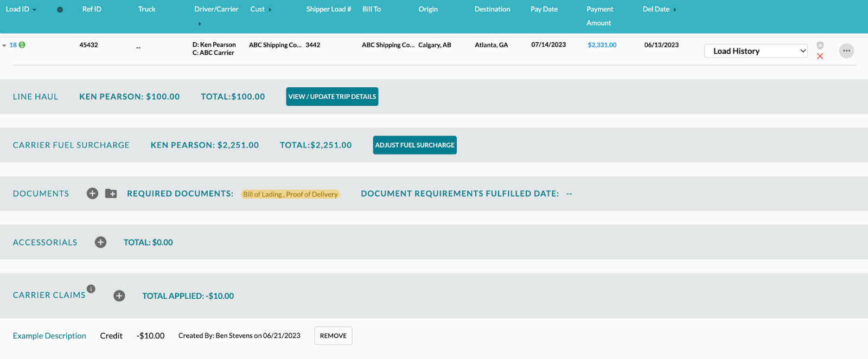Screen dimensions: 868x359
Task: Click Ref ID value 45432
Action: [89, 45]
